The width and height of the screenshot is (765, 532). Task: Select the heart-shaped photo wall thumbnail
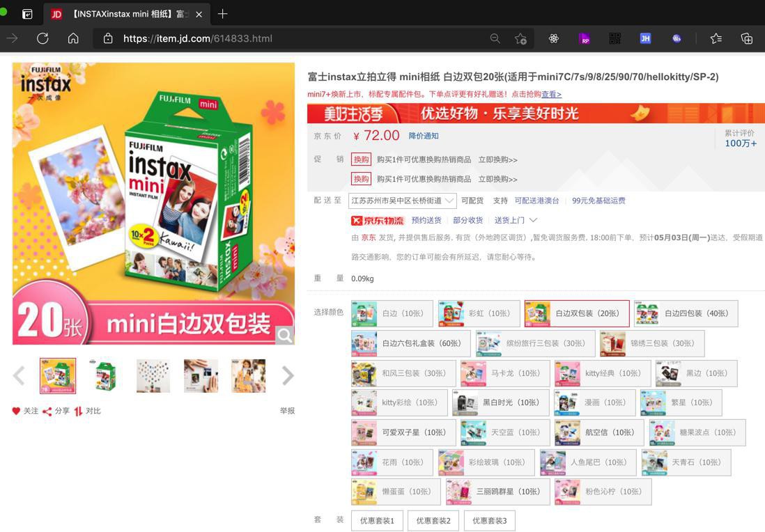coord(153,376)
